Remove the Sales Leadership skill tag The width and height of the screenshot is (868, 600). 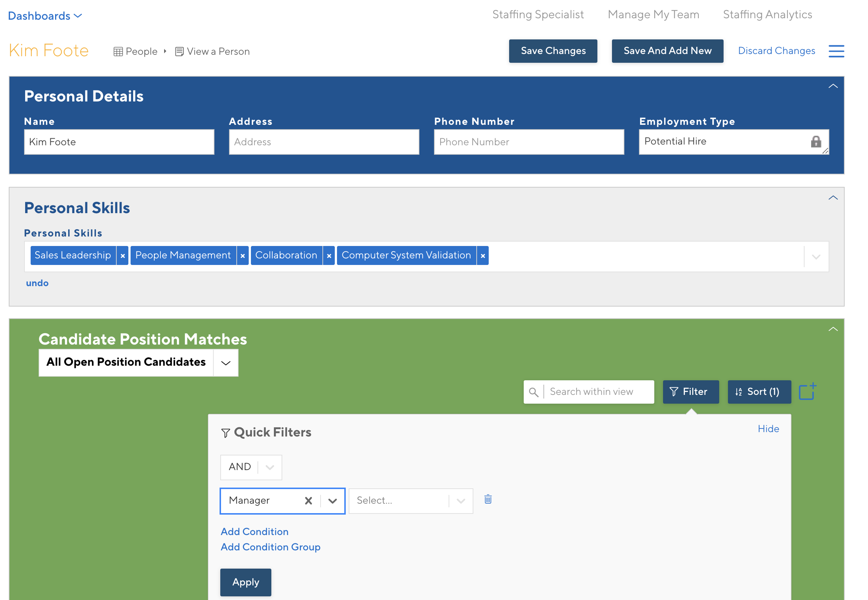coord(123,255)
